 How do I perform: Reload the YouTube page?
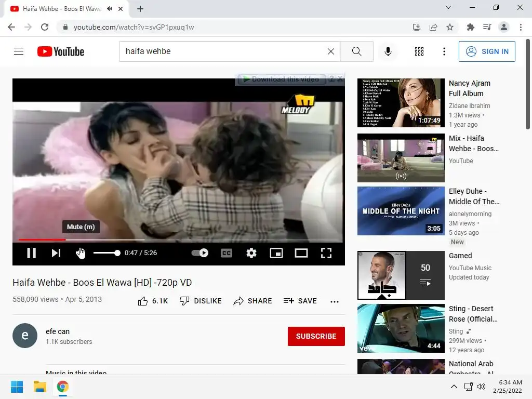coord(45,27)
